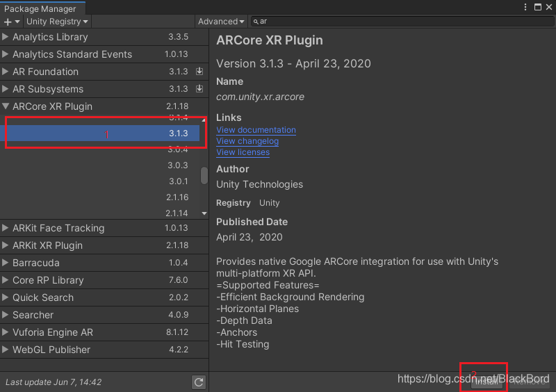The width and height of the screenshot is (556, 392).
Task: Expand the Core RP Library package
Action: (x=5, y=280)
